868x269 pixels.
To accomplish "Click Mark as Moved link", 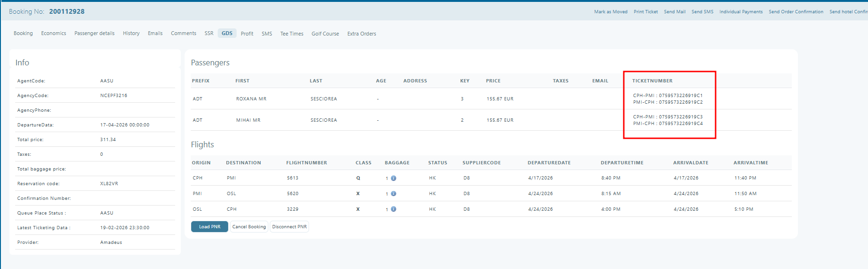I will click(x=611, y=12).
